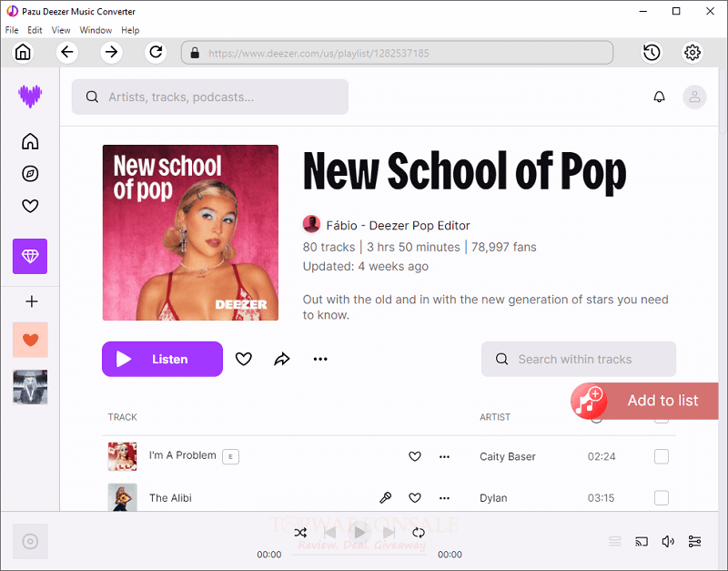Click the Deezer purple heart logo
The image size is (728, 571).
point(30,97)
